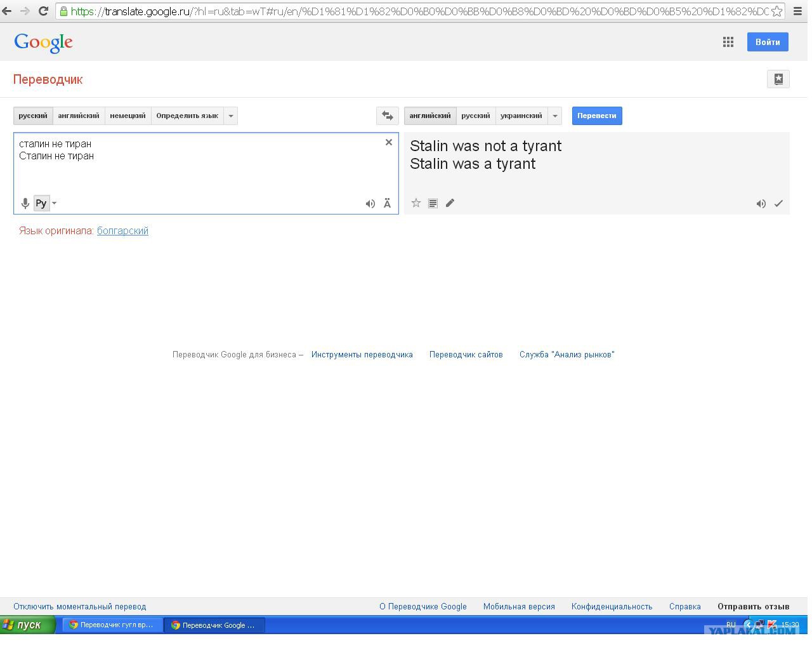
Task: Listen to the English translation audio
Action: [761, 204]
